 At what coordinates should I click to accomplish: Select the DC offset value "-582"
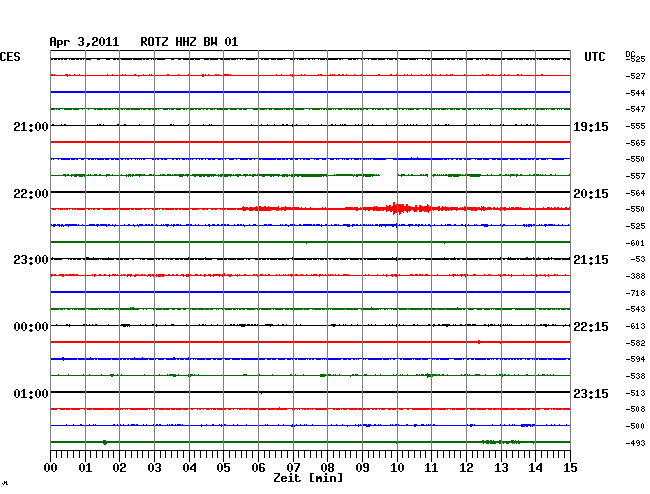[x=635, y=343]
